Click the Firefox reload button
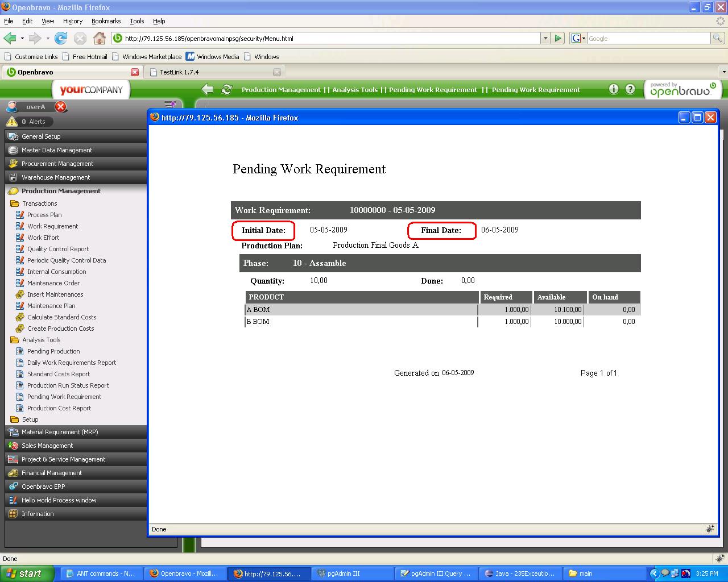Screen dimensions: 728x582 pyautogui.click(x=61, y=38)
